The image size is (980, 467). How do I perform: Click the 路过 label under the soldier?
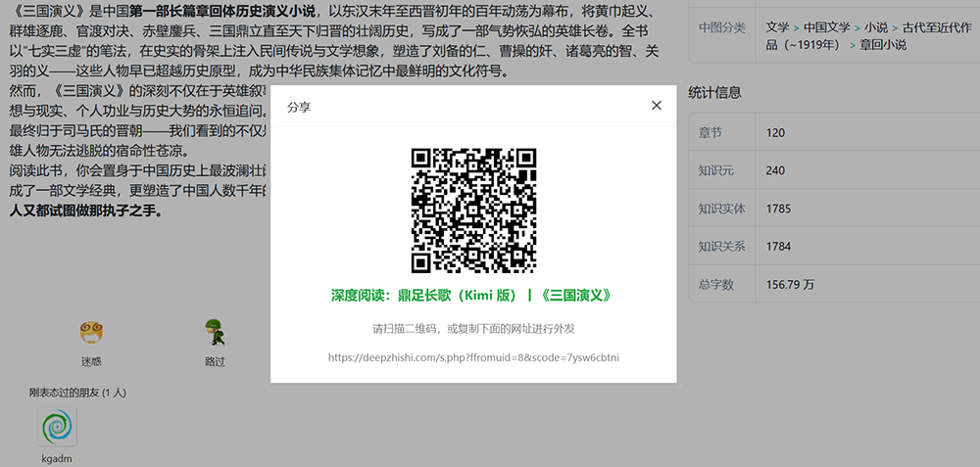215,361
